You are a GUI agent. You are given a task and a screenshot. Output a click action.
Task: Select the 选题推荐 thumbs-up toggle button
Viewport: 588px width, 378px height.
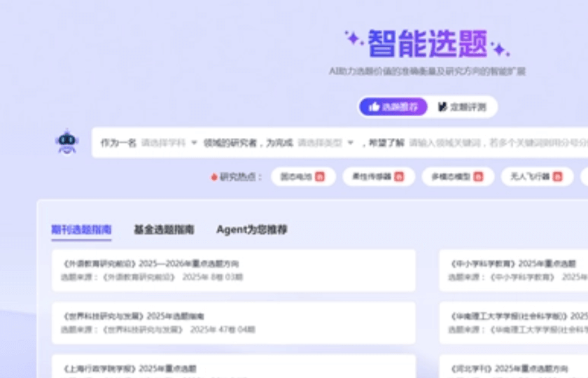coord(393,107)
